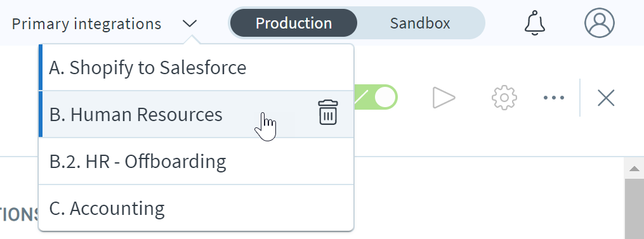Select A. Shopify to Salesforce
Viewport: 644px width, 239px height.
pyautogui.click(x=196, y=67)
